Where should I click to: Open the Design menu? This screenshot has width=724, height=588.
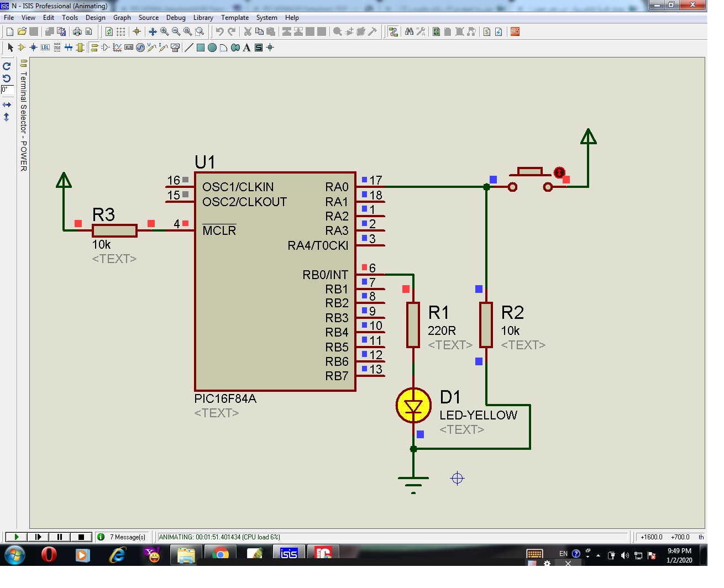coord(95,18)
